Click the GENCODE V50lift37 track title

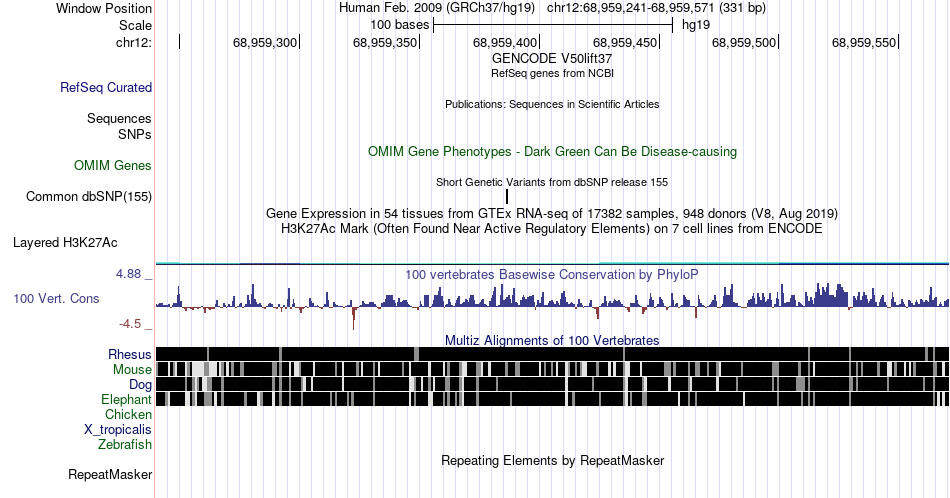[x=552, y=59]
